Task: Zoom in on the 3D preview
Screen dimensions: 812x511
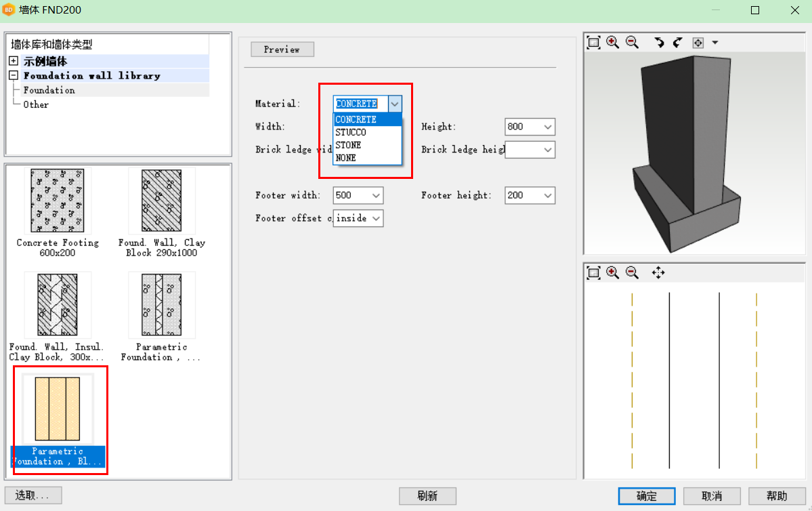Action: (x=613, y=43)
